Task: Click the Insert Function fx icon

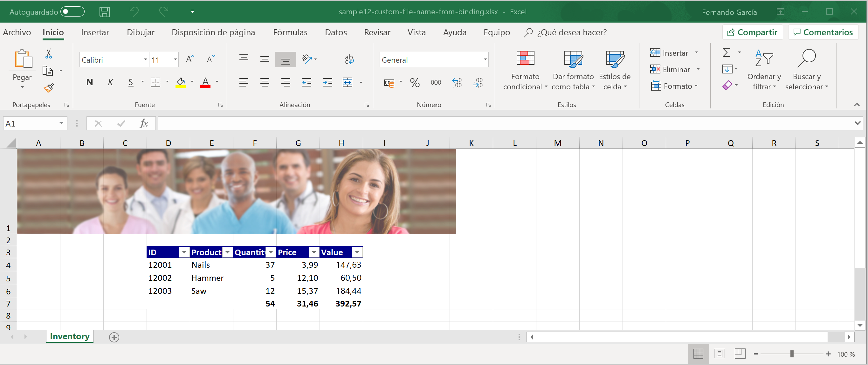Action: coord(144,124)
